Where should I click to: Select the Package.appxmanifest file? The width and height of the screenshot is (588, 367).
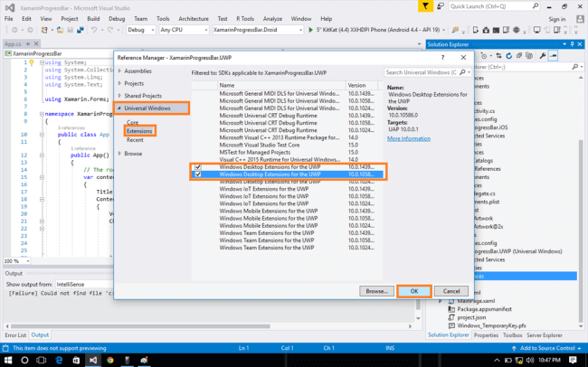[x=484, y=309]
